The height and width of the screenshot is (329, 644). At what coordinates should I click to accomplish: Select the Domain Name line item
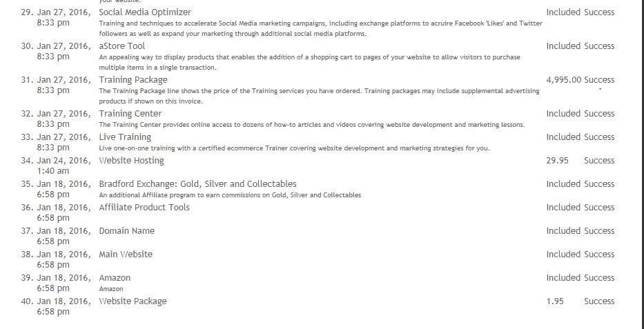[x=126, y=231]
